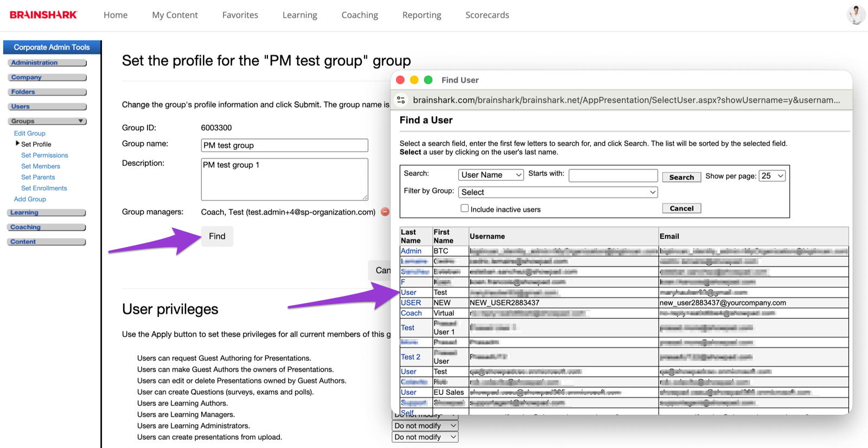This screenshot has height=448, width=868.
Task: Click the site info icon in Find User address bar
Action: (401, 100)
